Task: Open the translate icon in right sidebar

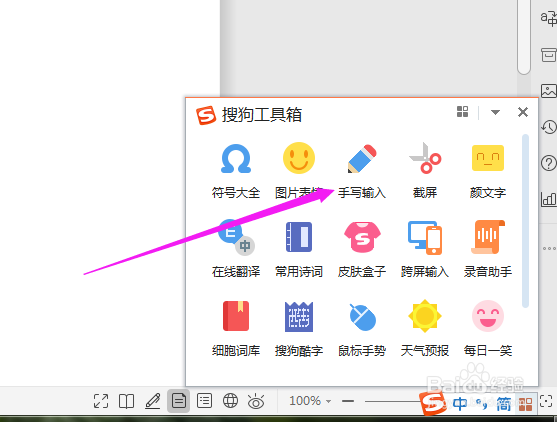Action: pyautogui.click(x=548, y=18)
